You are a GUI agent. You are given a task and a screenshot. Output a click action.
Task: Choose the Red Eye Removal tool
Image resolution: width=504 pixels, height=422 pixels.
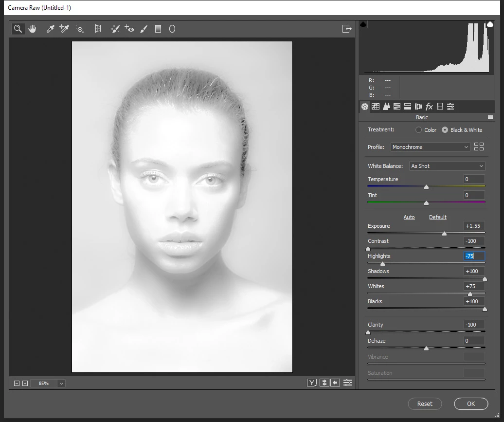129,29
